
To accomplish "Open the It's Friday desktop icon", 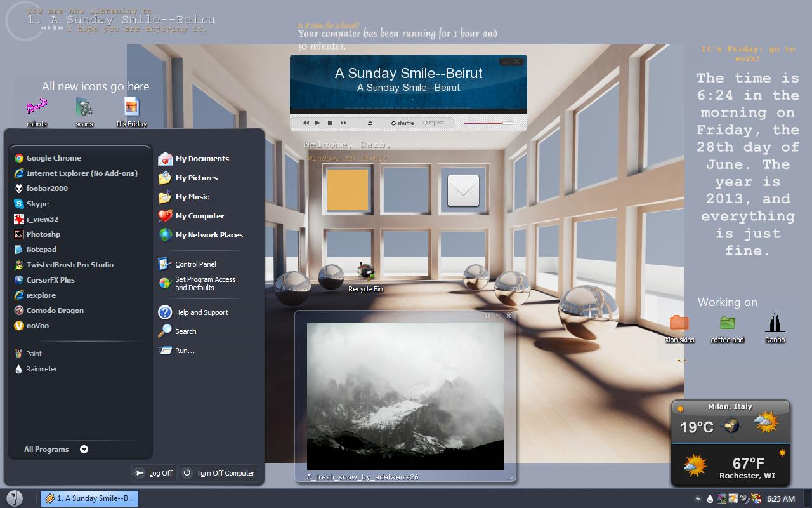I will pos(131,112).
